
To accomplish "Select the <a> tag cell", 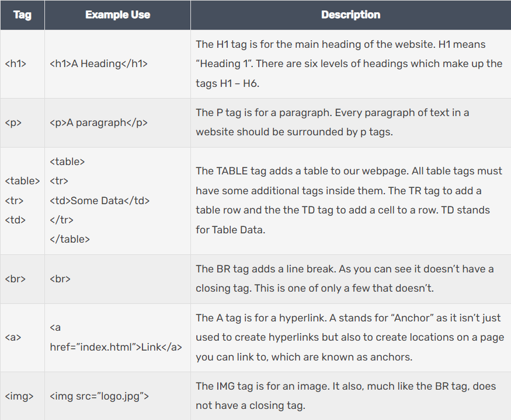I will [13, 337].
